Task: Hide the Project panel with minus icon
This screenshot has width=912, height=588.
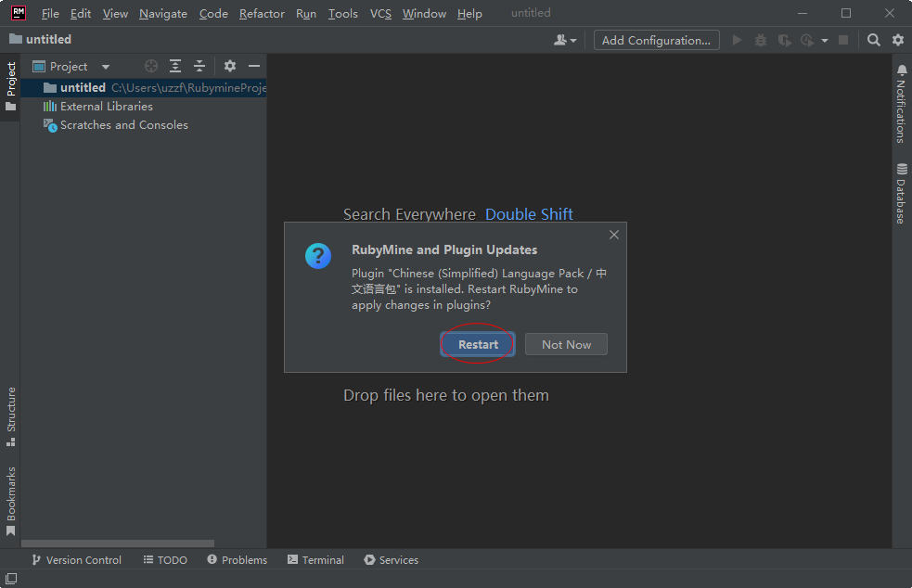Action: (x=254, y=66)
